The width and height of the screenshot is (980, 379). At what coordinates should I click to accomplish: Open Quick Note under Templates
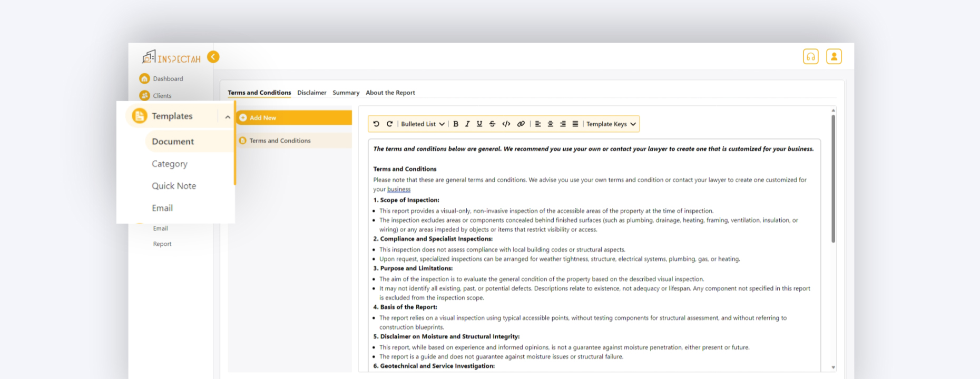coord(174,186)
